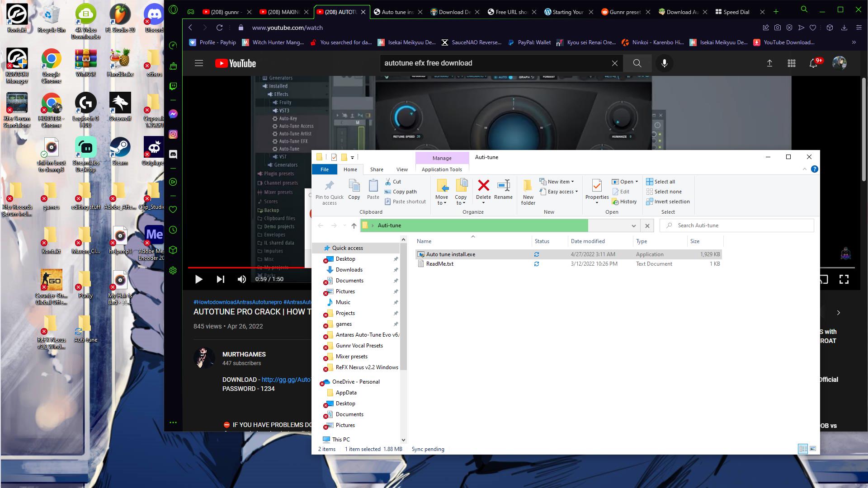This screenshot has width=868, height=488.
Task: Toggle the fullscreen button on the video player
Action: 844,279
